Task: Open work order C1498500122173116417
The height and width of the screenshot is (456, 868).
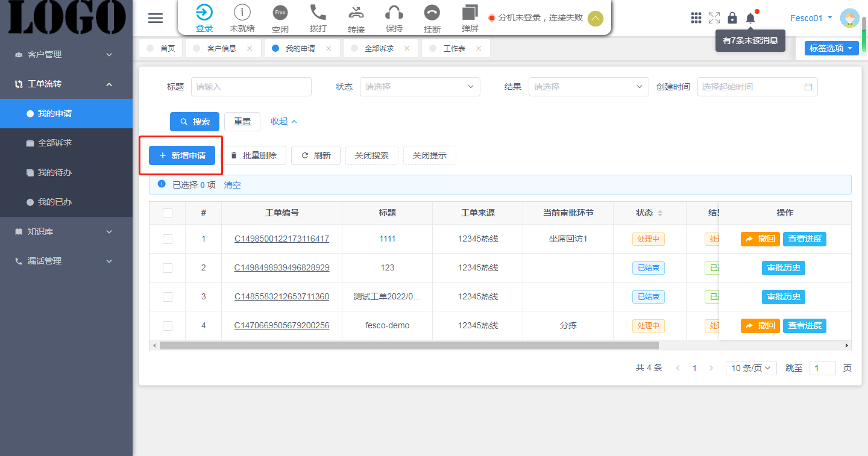Action: (x=281, y=239)
